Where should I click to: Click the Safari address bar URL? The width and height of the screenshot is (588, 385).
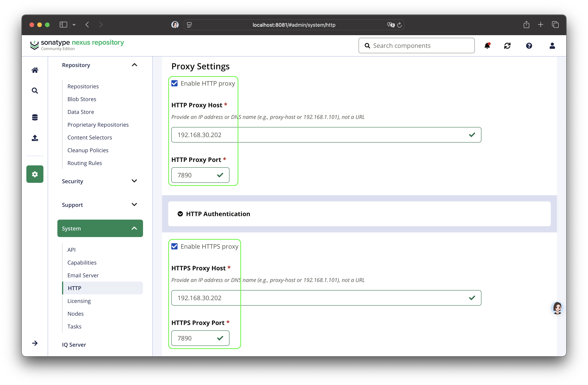pos(294,25)
